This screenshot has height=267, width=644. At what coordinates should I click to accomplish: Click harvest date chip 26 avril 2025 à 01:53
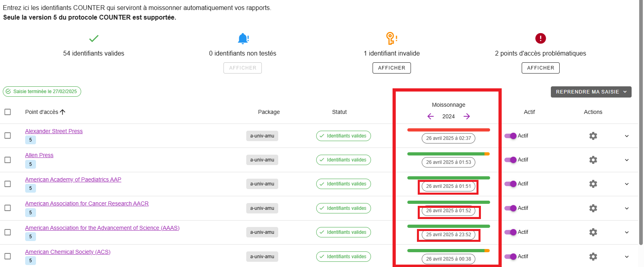pos(449,162)
